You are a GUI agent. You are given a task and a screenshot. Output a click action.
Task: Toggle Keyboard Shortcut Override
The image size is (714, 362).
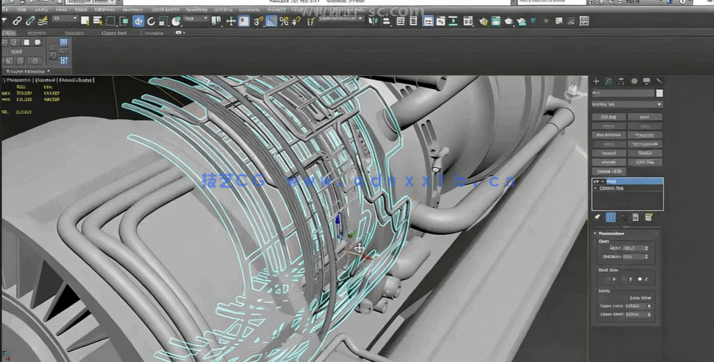[244, 21]
